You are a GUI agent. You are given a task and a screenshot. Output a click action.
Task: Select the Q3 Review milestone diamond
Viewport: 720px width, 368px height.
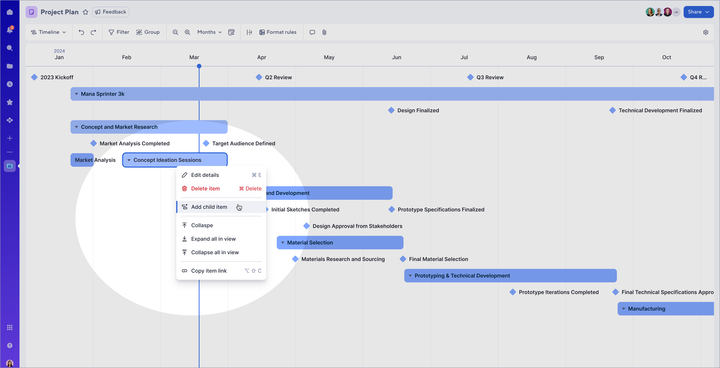pyautogui.click(x=470, y=77)
